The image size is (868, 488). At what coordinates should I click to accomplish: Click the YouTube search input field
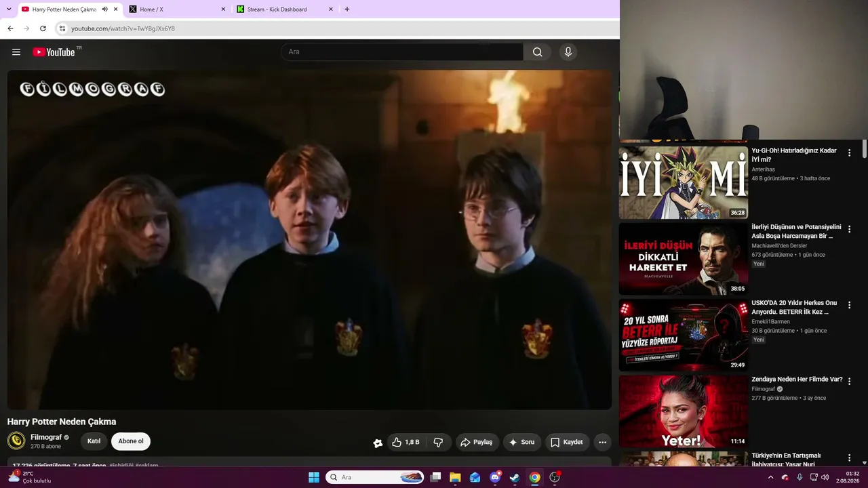(x=402, y=52)
